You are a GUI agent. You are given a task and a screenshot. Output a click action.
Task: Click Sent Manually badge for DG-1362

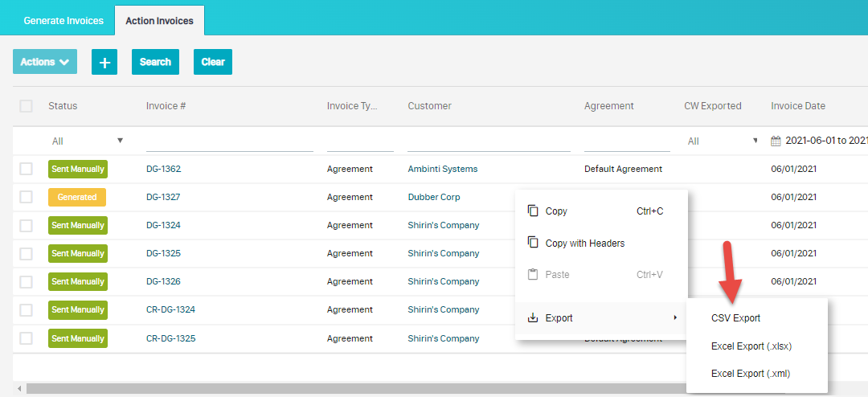click(x=78, y=169)
